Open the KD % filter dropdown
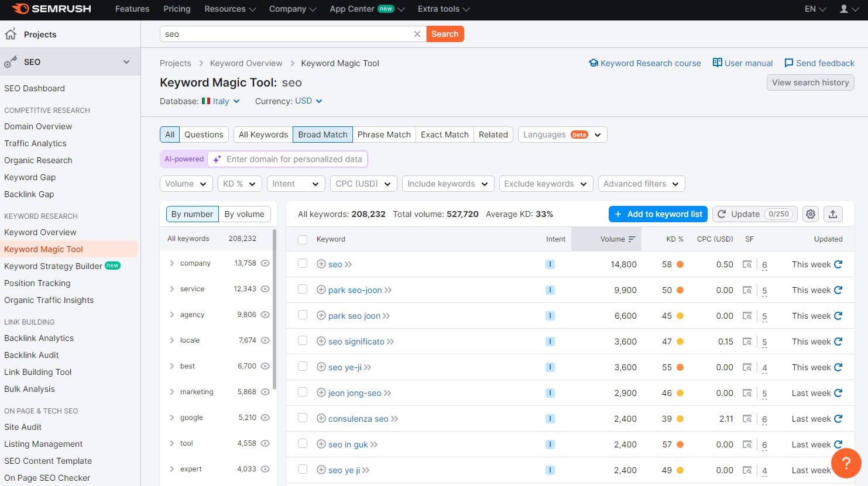 (x=239, y=184)
